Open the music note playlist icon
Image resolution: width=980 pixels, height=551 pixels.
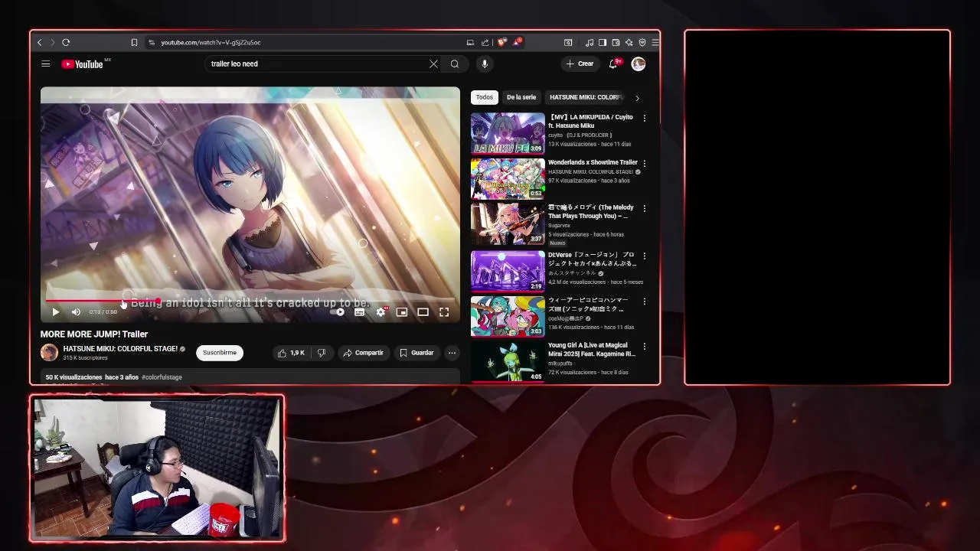click(590, 43)
